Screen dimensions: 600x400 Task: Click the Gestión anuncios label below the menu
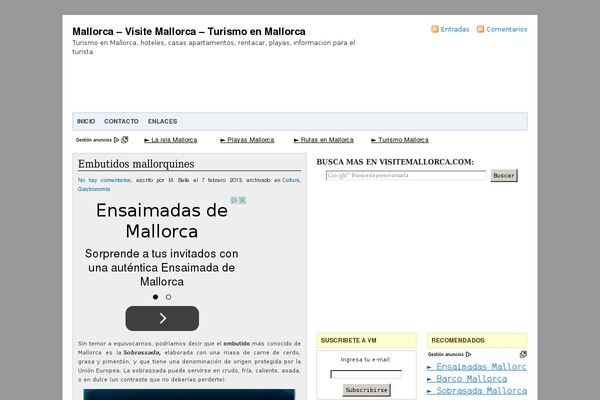pyautogui.click(x=94, y=140)
